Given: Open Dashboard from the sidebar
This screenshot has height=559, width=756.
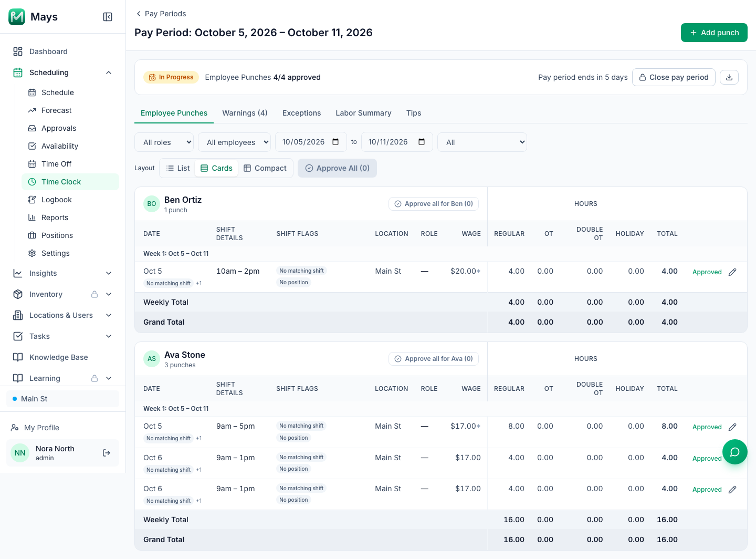Looking at the screenshot, I should point(63,51).
